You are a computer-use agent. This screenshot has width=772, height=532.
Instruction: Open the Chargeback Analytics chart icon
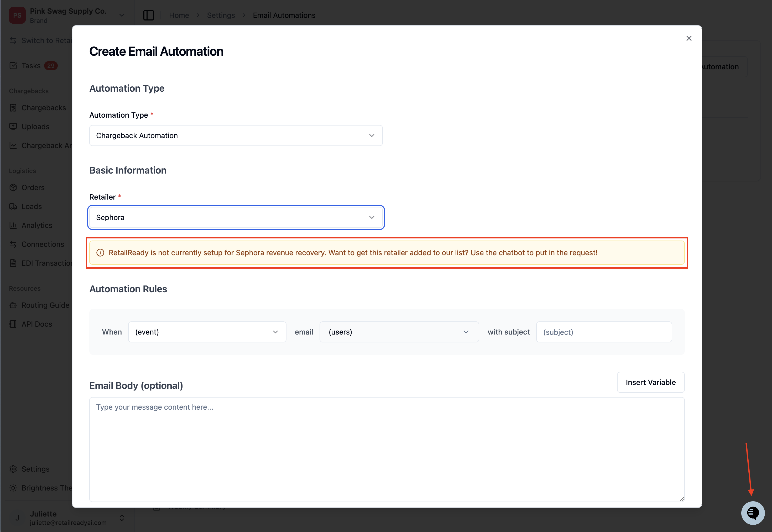[x=13, y=146]
